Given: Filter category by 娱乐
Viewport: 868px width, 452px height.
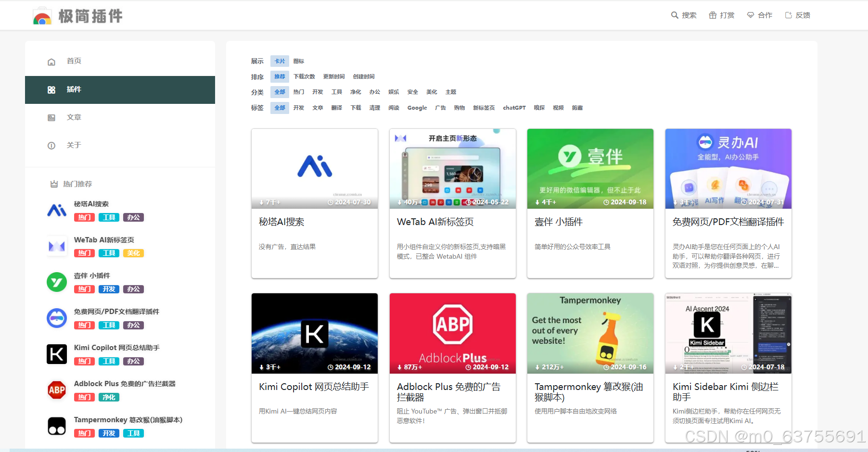Looking at the screenshot, I should [x=394, y=92].
